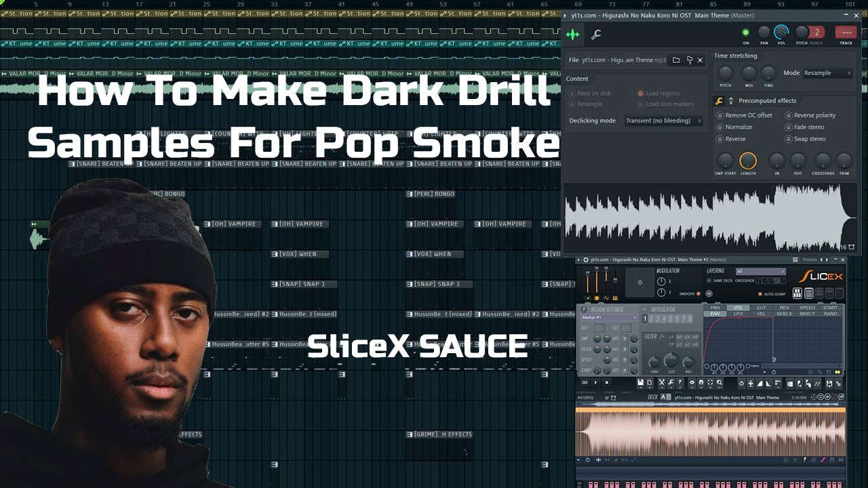The width and height of the screenshot is (868, 488).
Task: Select SliceX deck A button
Action: [x=663, y=397]
